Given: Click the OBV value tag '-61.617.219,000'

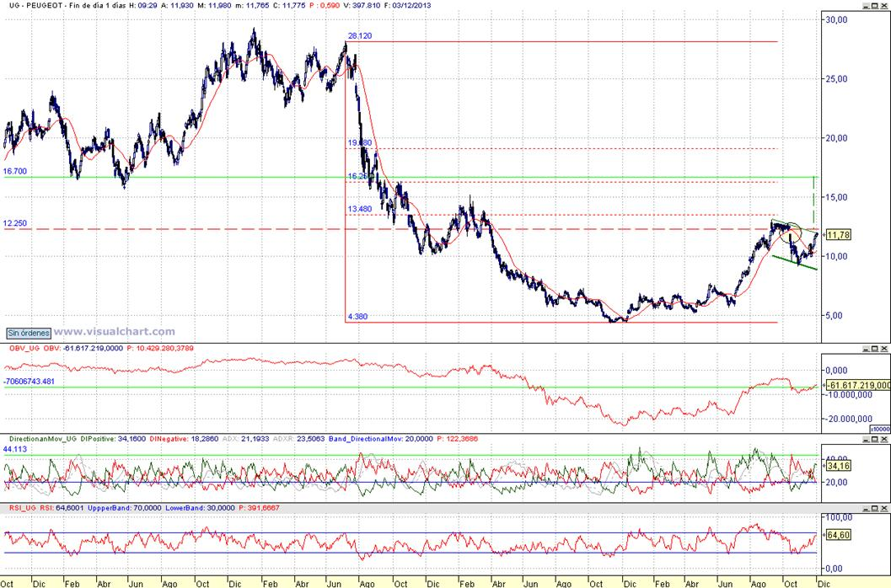Looking at the screenshot, I should (858, 385).
